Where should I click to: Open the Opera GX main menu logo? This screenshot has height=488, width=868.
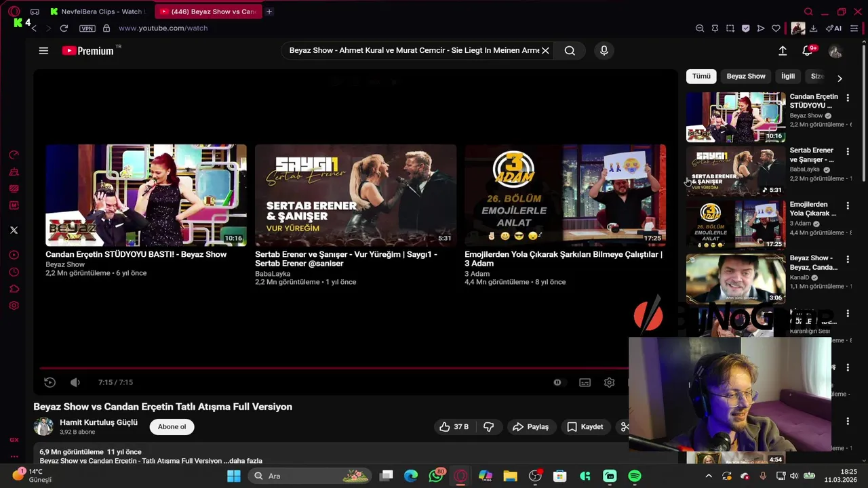14,12
